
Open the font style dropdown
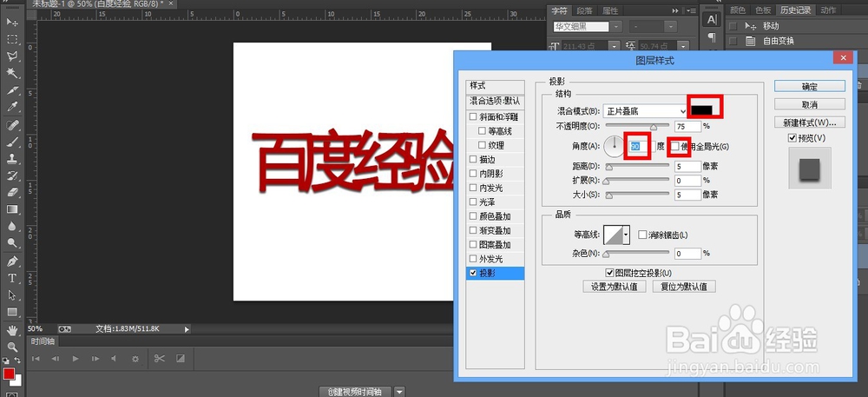(670, 27)
